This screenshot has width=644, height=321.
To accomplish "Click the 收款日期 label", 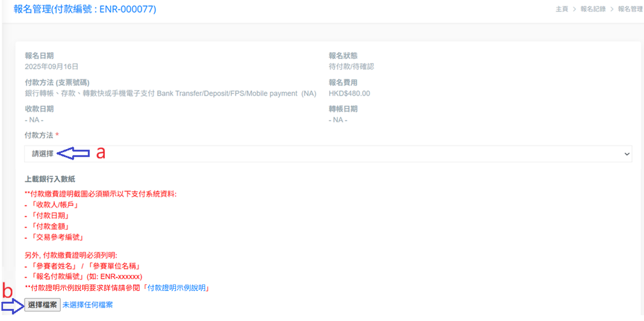I will coord(39,109).
